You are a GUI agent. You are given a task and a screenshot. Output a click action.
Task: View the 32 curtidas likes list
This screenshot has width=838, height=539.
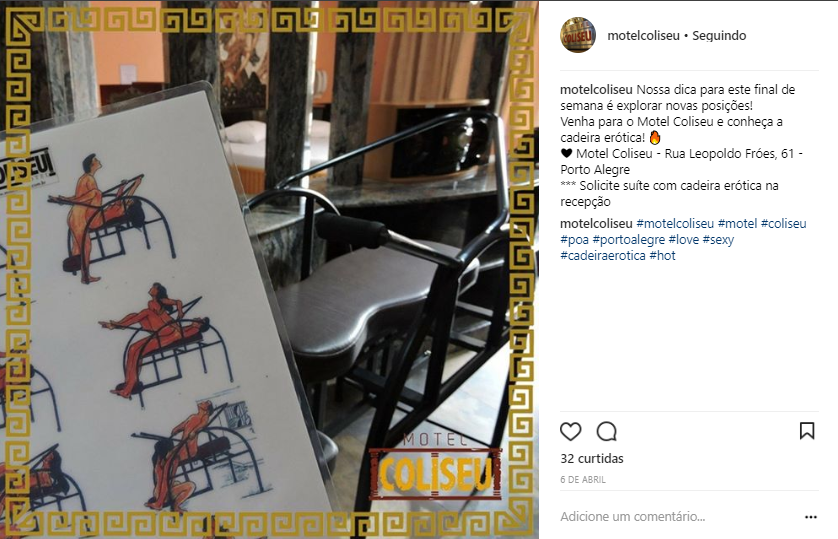click(592, 458)
